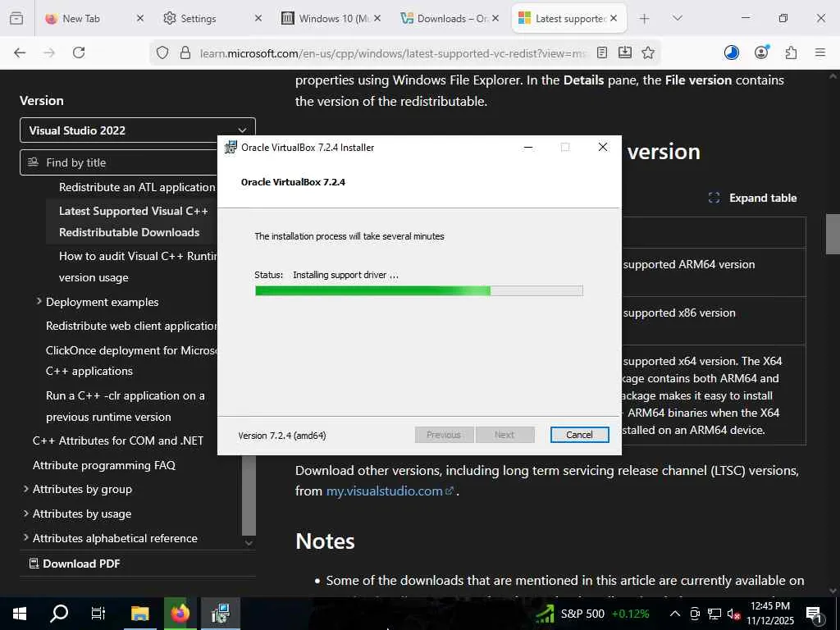Click the site security padlock icon
840x630 pixels.
185,52
